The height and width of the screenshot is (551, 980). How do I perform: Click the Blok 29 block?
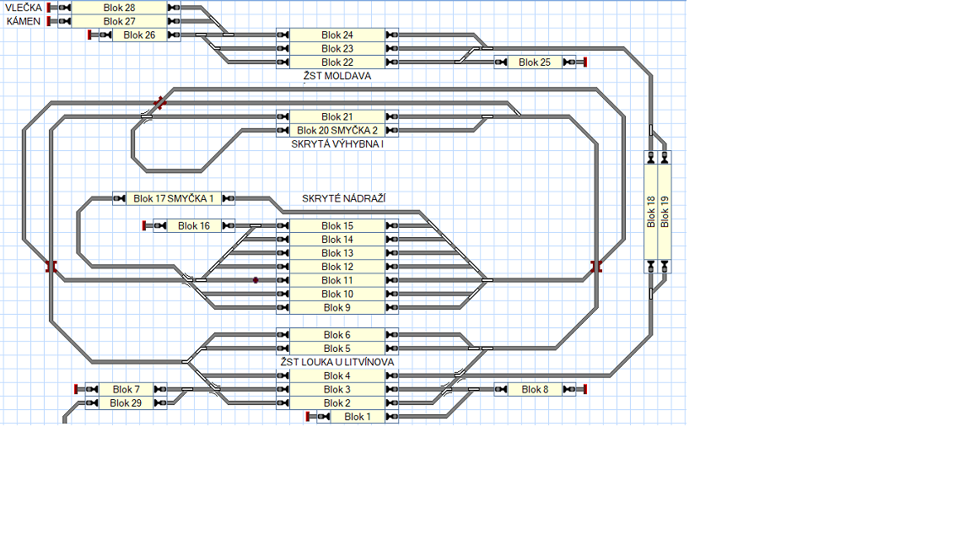coord(126,403)
